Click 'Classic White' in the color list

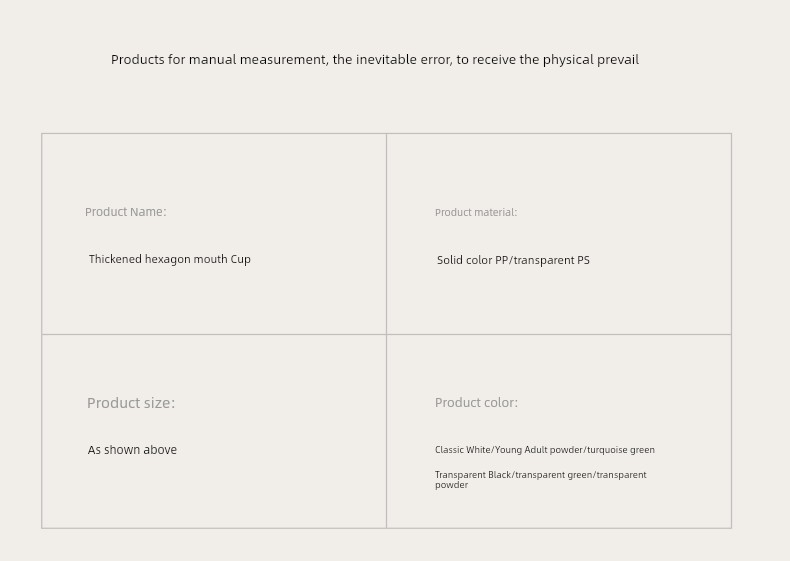(463, 450)
